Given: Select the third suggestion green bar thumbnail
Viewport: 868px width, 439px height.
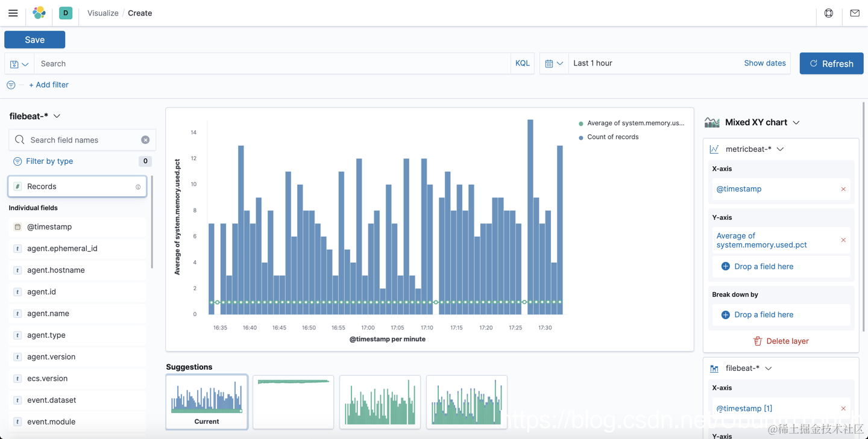Looking at the screenshot, I should click(380, 402).
